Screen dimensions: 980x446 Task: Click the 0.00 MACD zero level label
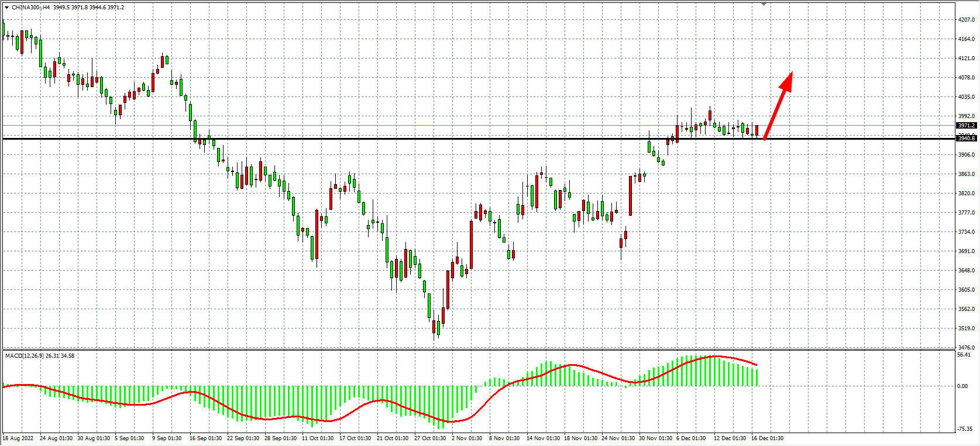(x=962, y=386)
